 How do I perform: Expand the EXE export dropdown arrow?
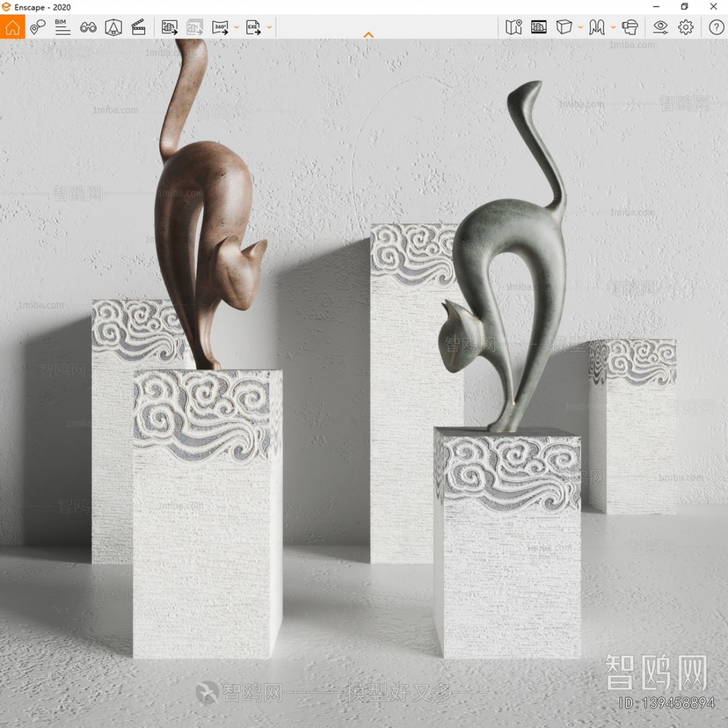point(269,27)
